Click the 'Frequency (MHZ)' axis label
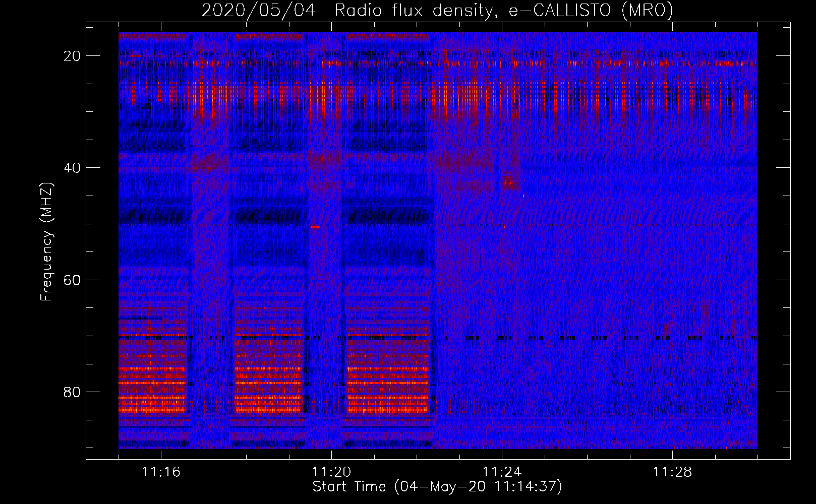Image resolution: width=816 pixels, height=504 pixels. pos(46,242)
